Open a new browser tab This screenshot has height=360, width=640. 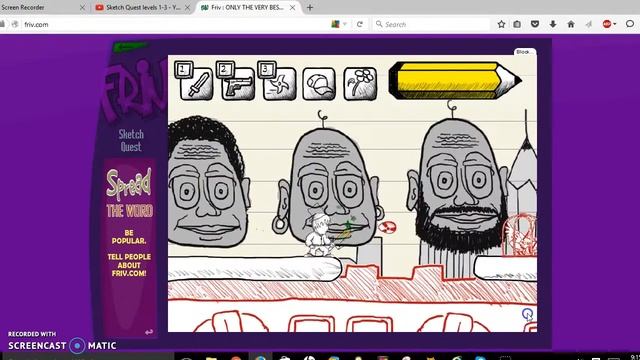310,7
